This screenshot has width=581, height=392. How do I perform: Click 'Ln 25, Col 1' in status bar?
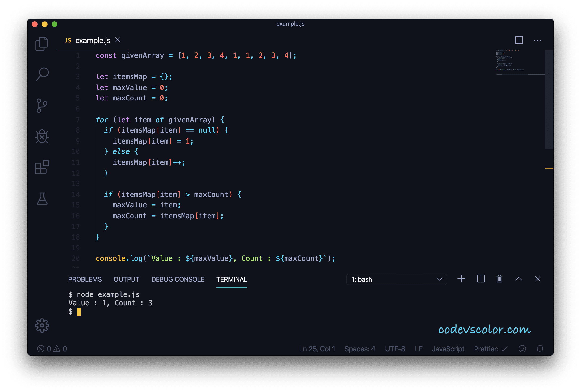[317, 349]
